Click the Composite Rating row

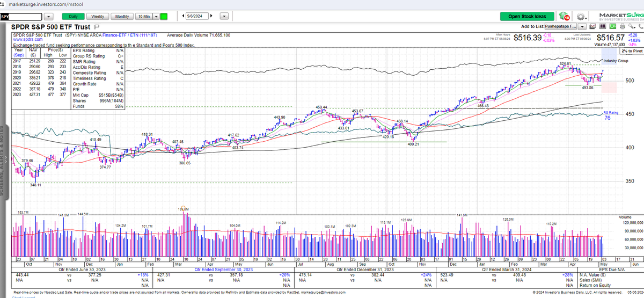click(98, 72)
